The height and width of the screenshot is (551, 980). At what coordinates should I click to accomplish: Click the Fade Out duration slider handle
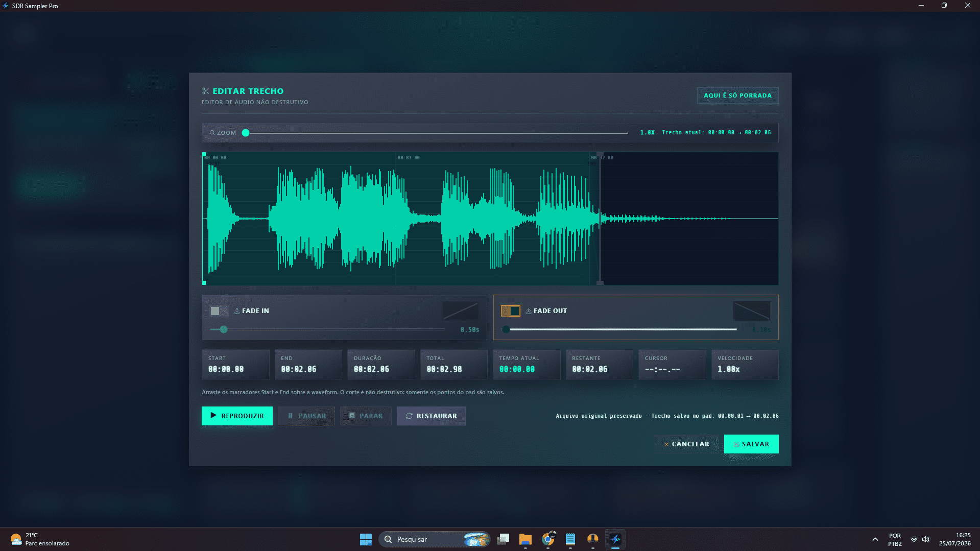pyautogui.click(x=506, y=329)
